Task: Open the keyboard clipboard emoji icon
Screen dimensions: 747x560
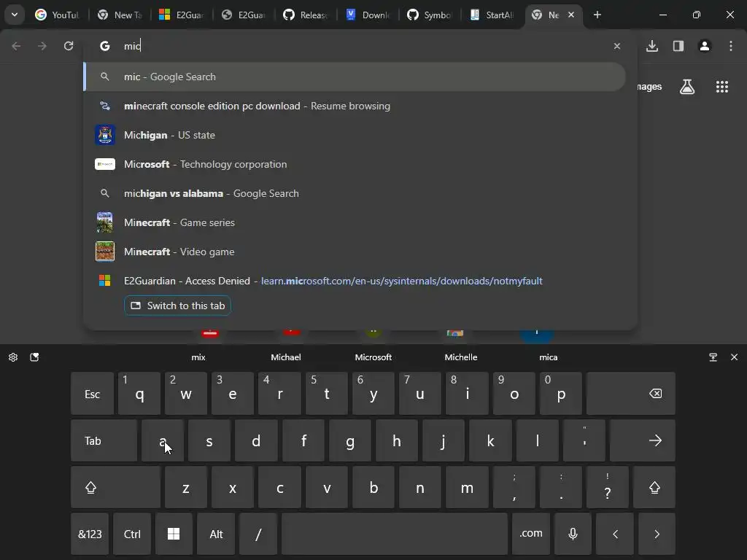Action: (34, 357)
